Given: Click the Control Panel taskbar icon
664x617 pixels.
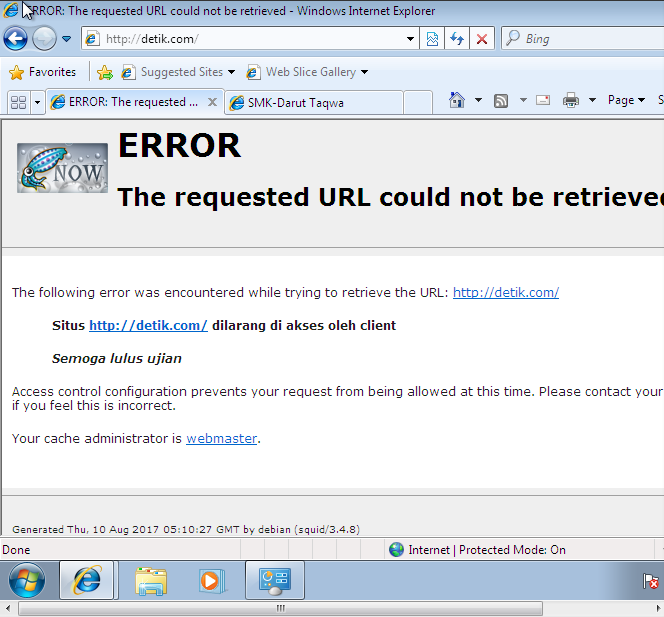Looking at the screenshot, I should coord(275,580).
